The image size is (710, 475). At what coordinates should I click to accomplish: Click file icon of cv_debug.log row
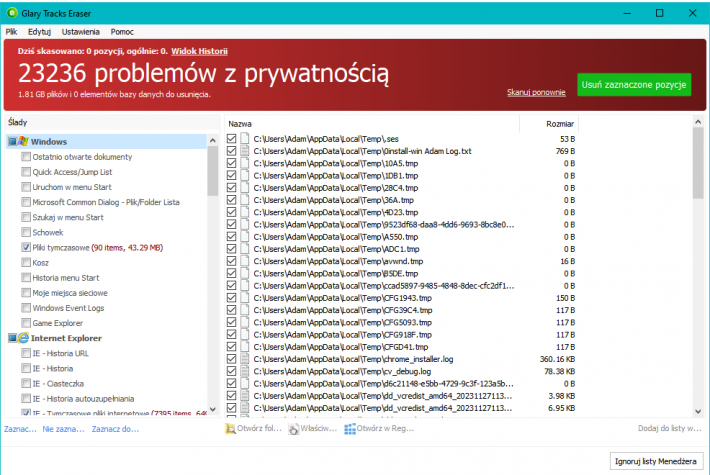point(245,371)
